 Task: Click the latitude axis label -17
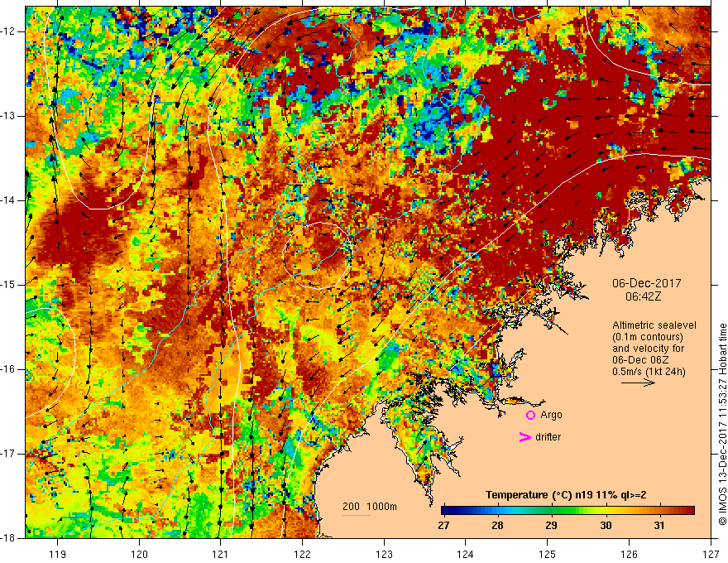pyautogui.click(x=8, y=454)
